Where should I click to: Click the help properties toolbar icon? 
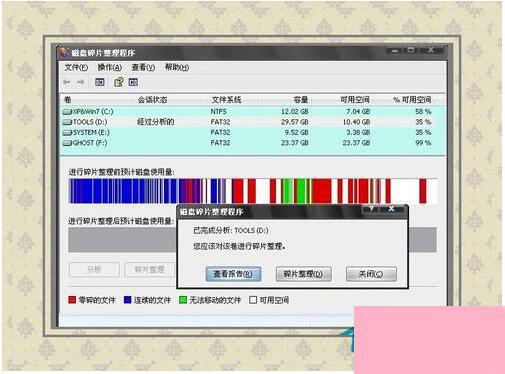click(x=119, y=82)
